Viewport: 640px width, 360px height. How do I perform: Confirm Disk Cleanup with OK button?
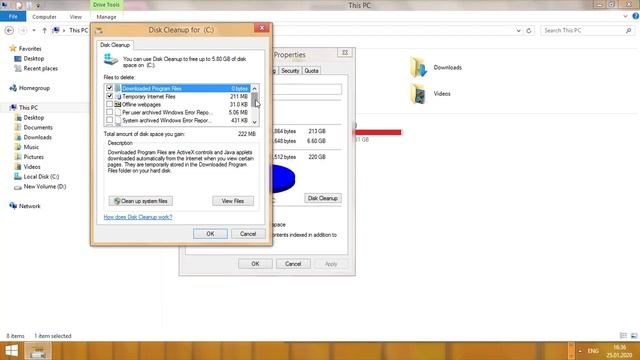210,234
